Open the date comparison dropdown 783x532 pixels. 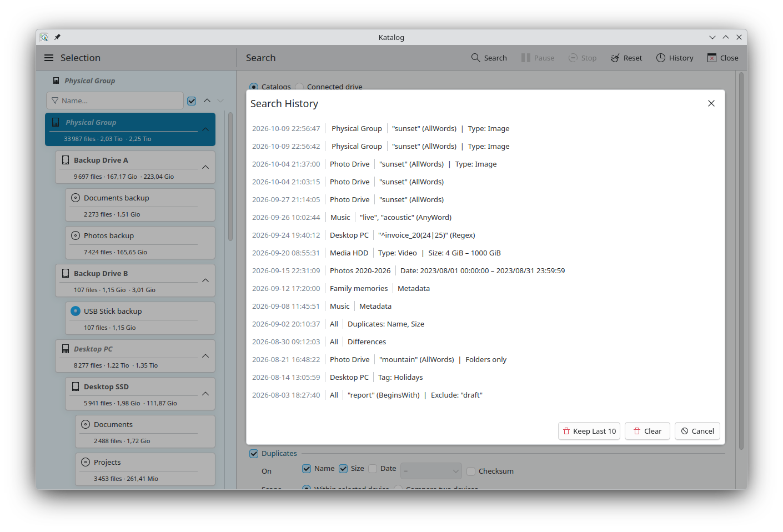[x=431, y=471]
